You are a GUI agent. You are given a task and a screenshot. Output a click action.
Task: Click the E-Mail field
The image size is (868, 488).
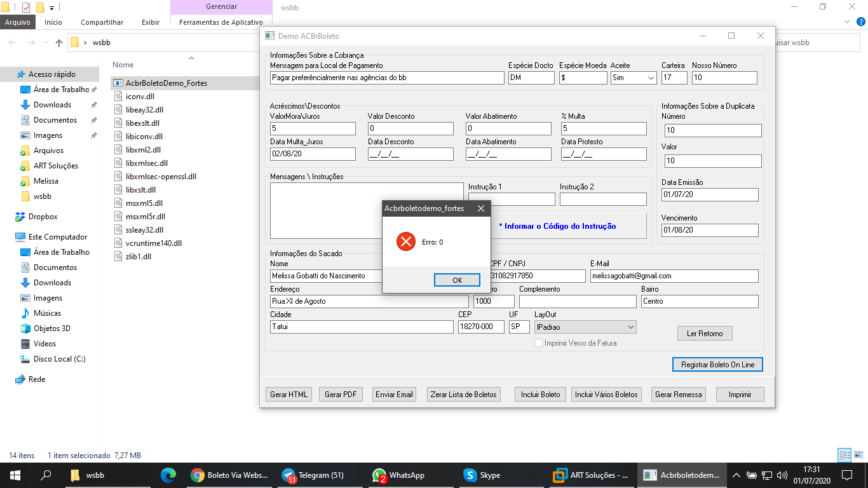674,276
